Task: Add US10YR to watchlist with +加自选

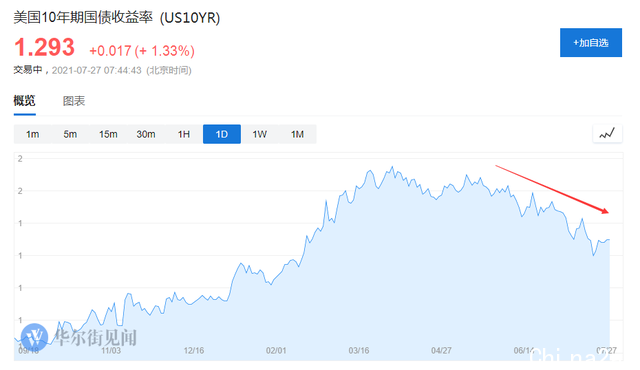Action: tap(591, 42)
